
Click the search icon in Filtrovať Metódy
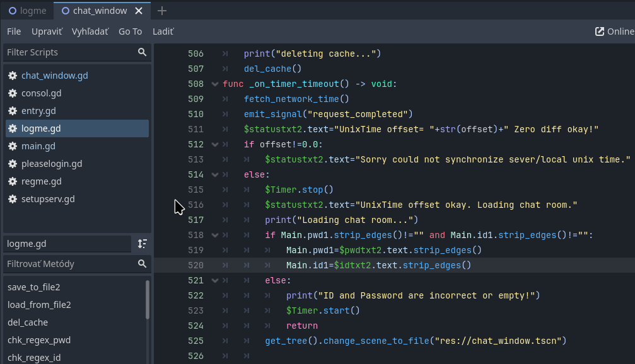(x=142, y=264)
